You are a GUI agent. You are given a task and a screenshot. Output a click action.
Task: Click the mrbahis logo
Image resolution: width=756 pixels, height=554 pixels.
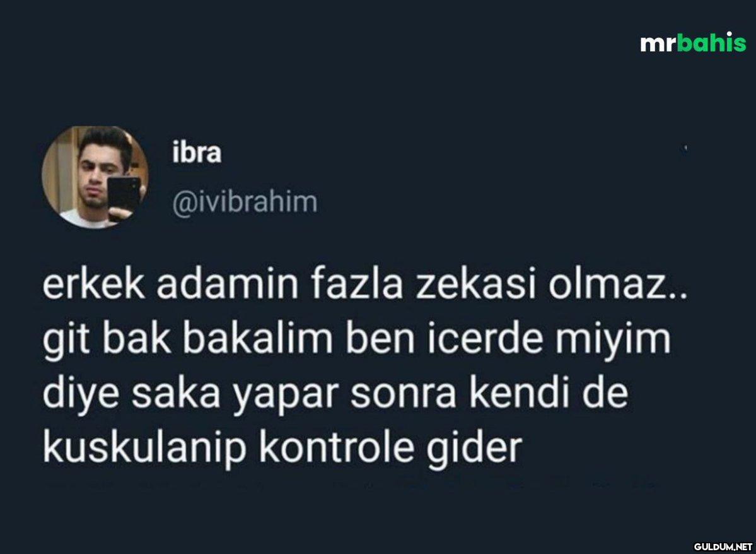point(693,42)
